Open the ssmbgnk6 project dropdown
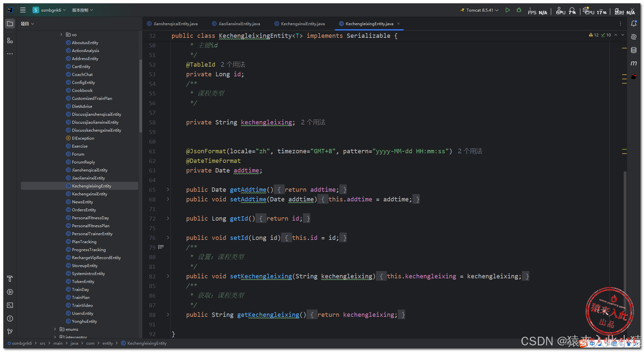The width and height of the screenshot is (644, 352). 49,10
